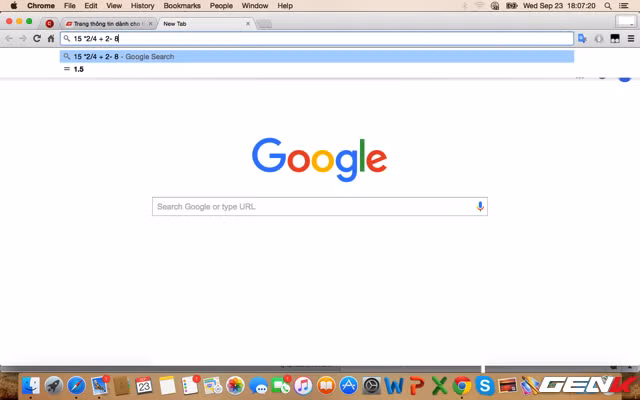Open the App Store from the dock

coord(348,385)
